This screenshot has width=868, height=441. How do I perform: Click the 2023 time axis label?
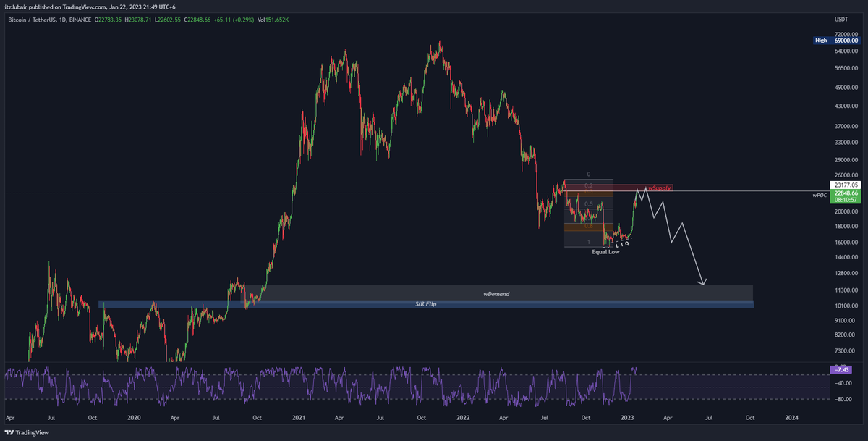[628, 418]
